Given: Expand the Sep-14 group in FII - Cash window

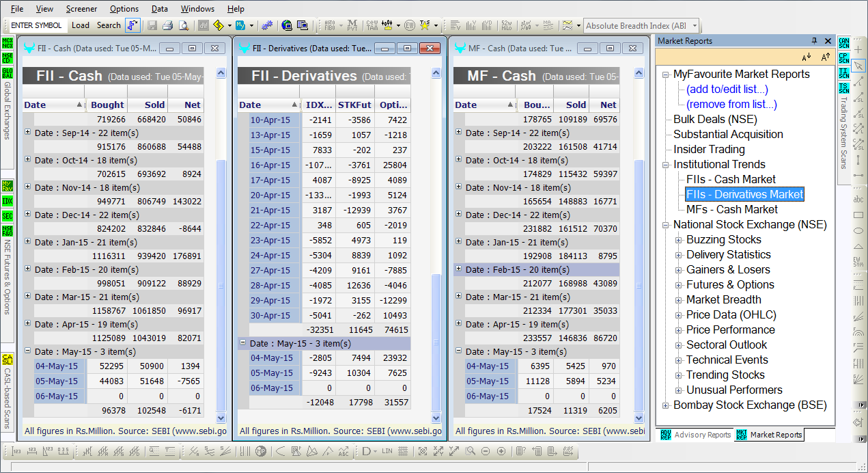Looking at the screenshot, I should click(x=28, y=133).
